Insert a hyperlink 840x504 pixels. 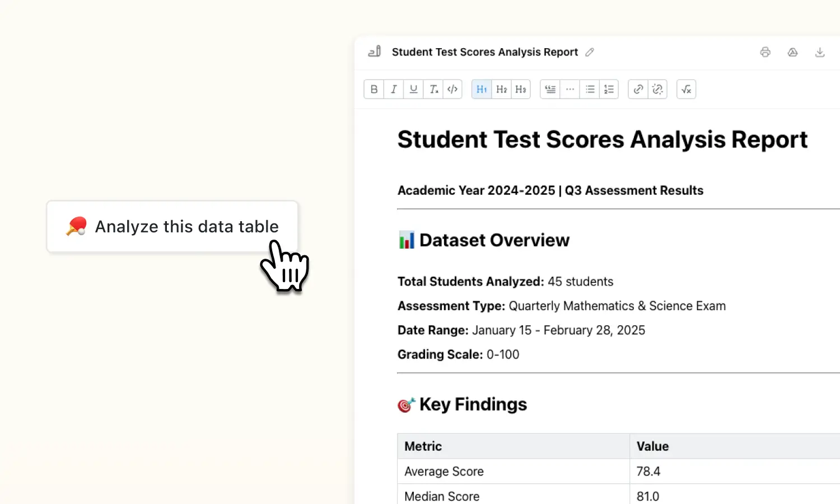[x=638, y=89]
